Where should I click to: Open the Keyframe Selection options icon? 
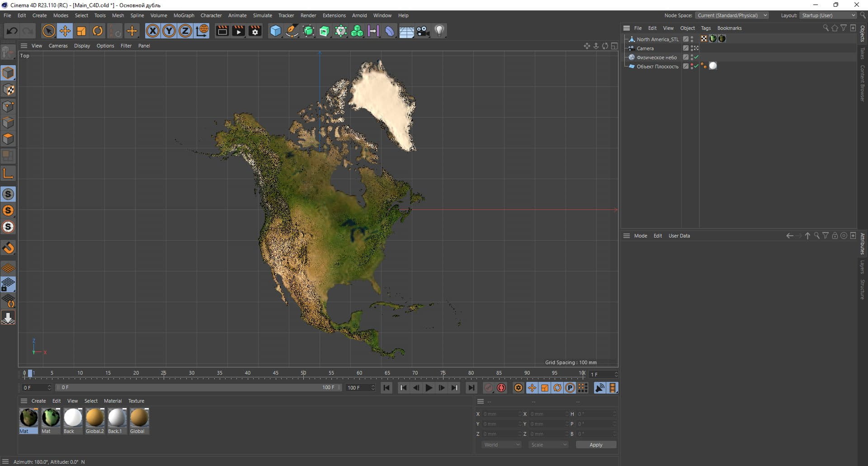point(519,388)
